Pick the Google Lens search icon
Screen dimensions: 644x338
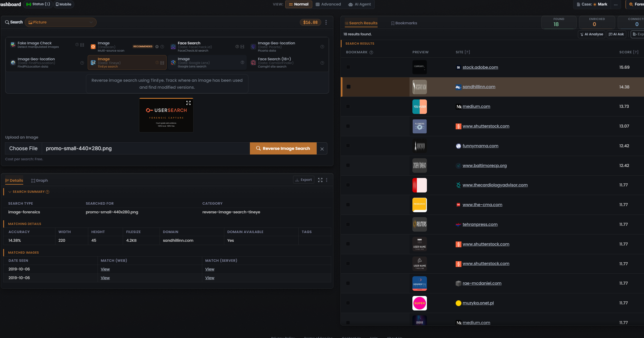pos(173,63)
